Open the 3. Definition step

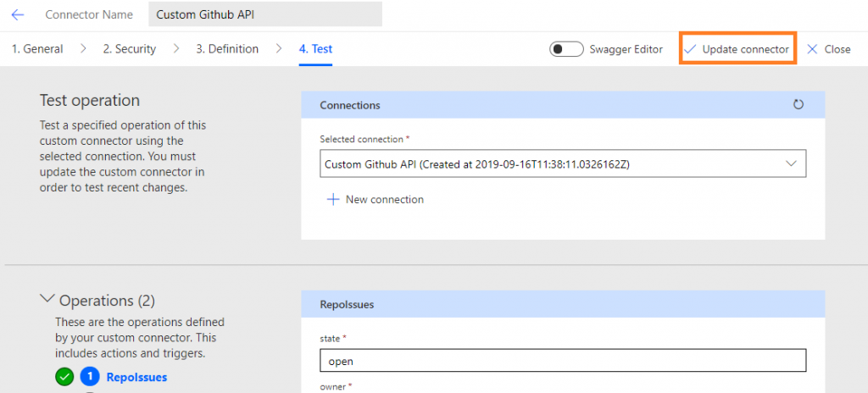pyautogui.click(x=227, y=49)
